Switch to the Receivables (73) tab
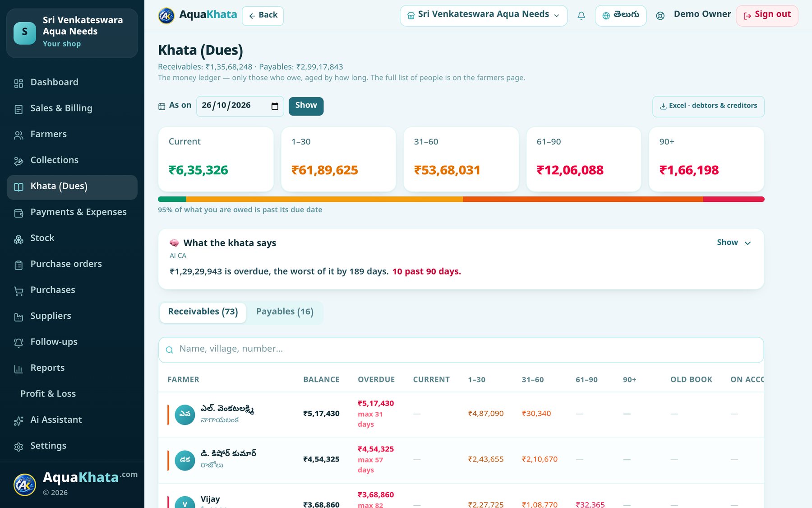This screenshot has height=508, width=812. (203, 312)
